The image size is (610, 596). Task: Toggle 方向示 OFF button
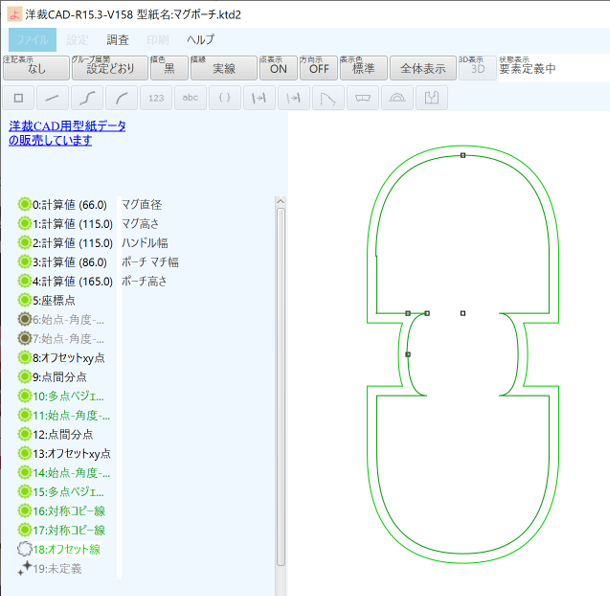pyautogui.click(x=319, y=68)
